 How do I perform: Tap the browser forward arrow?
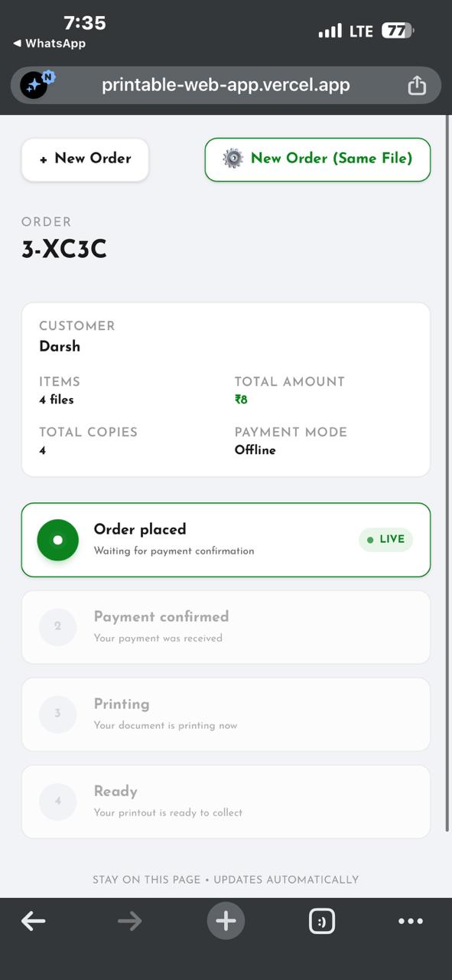pos(130,921)
